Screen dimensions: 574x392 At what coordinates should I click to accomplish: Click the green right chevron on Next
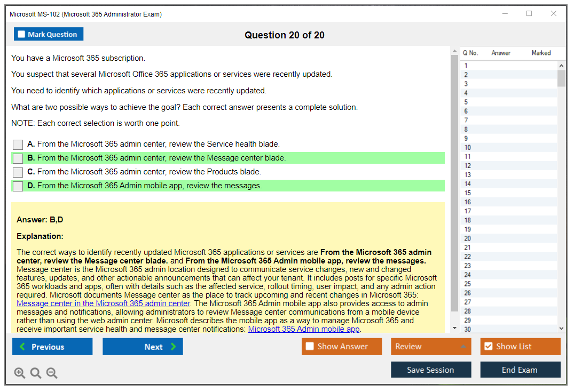point(173,346)
